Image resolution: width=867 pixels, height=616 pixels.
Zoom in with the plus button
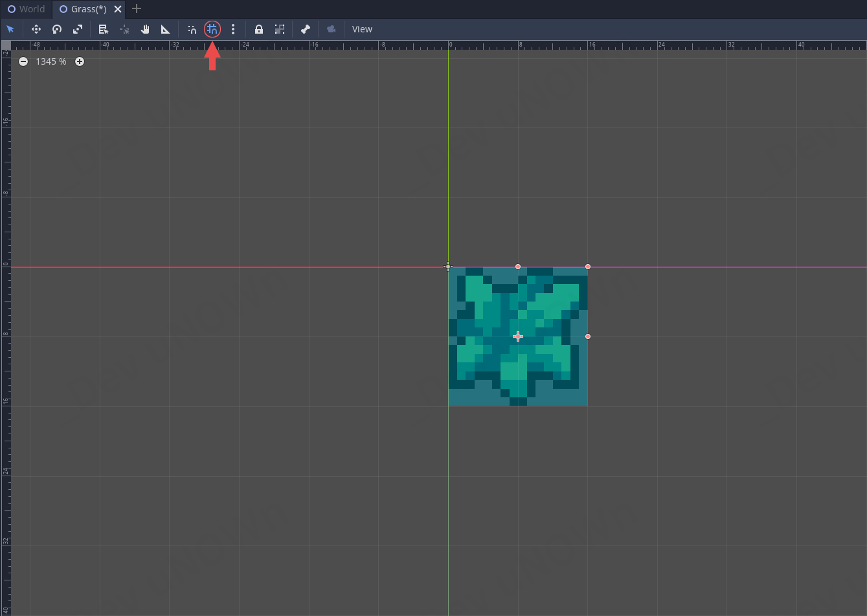[x=80, y=61]
